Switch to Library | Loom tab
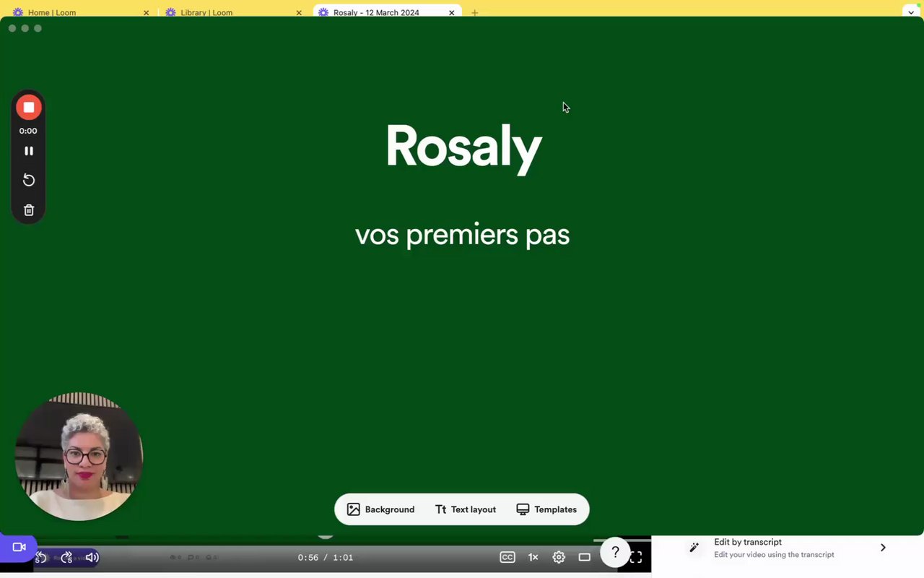This screenshot has height=578, width=924. point(233,12)
